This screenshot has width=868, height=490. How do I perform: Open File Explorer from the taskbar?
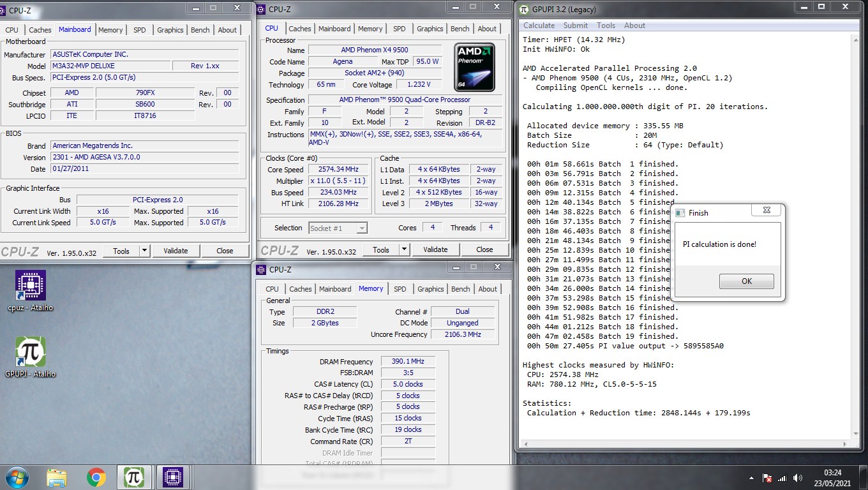point(57,477)
